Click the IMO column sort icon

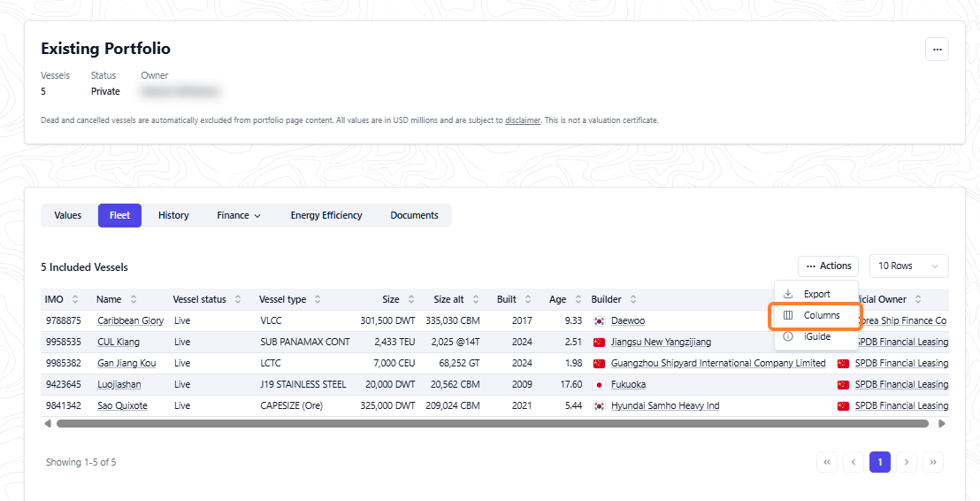[x=76, y=299]
